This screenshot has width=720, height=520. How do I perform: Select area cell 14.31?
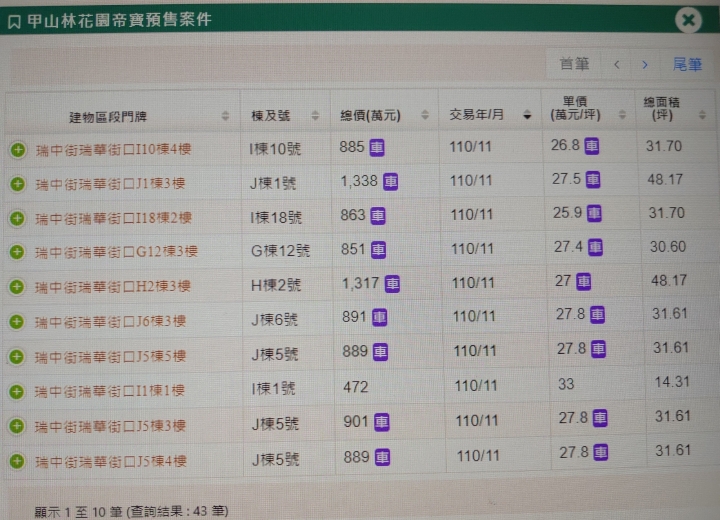(x=672, y=382)
